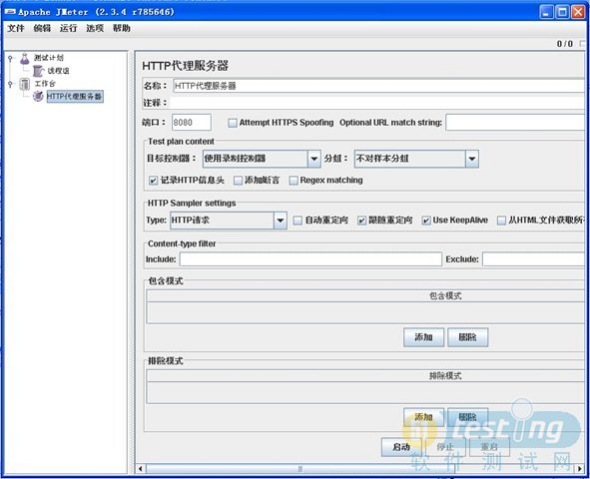Click the 注释 input field

(x=377, y=103)
